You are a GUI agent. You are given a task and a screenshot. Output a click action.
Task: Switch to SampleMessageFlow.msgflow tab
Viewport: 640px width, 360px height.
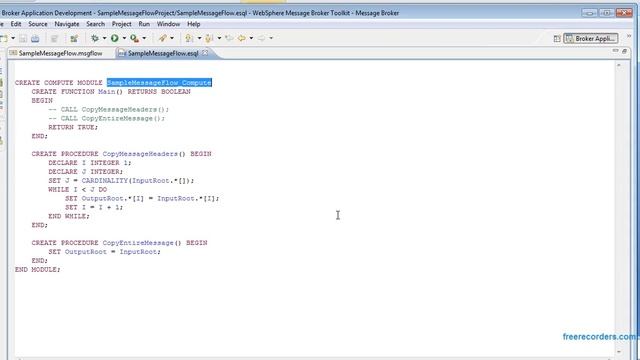56,53
